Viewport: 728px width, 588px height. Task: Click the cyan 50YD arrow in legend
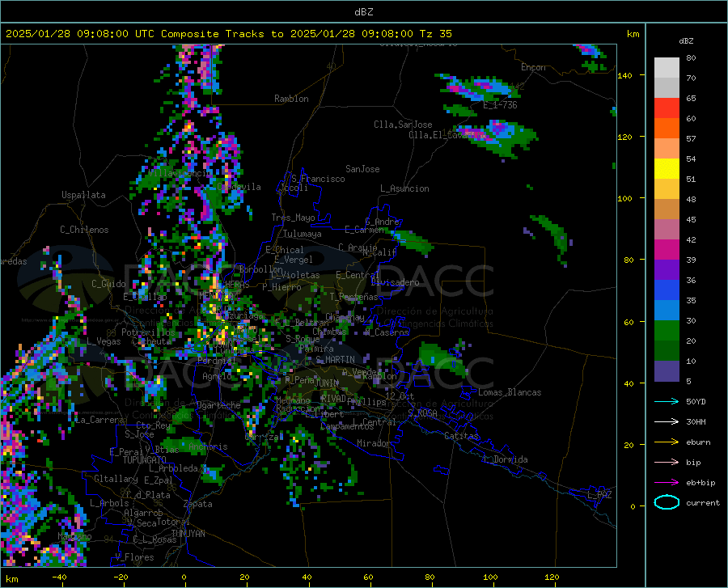click(667, 401)
